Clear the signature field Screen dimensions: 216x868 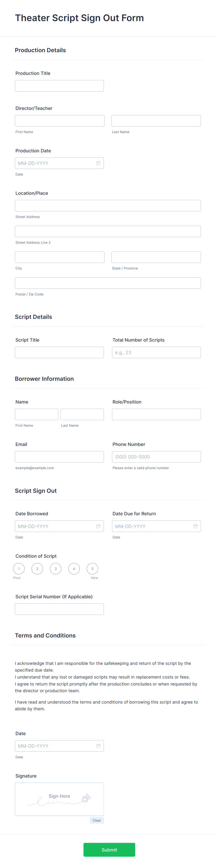point(97,820)
